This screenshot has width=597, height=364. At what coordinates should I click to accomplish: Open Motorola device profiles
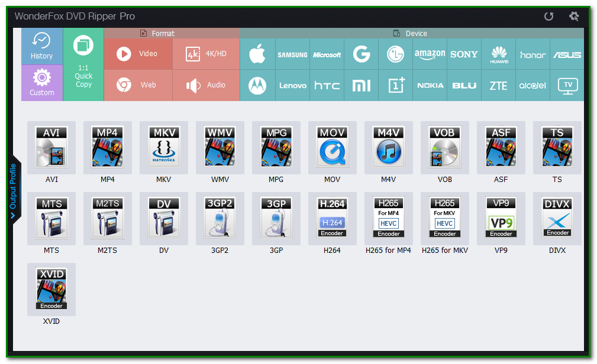tap(257, 86)
